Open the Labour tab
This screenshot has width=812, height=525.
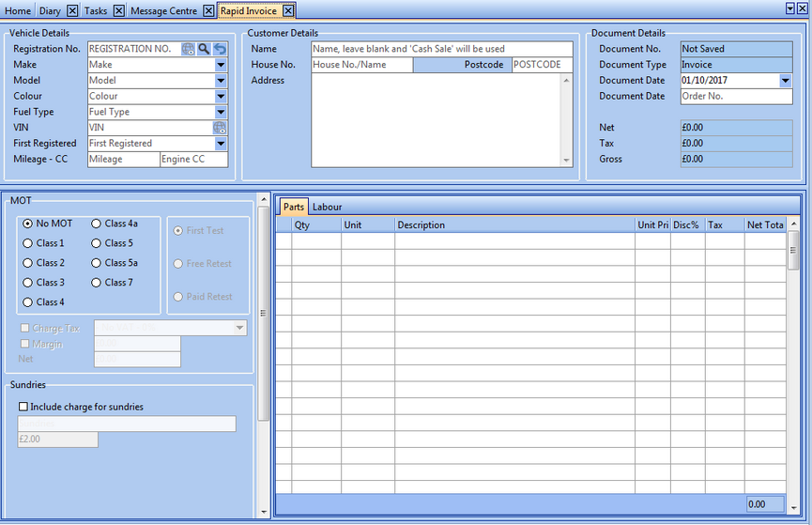[327, 207]
